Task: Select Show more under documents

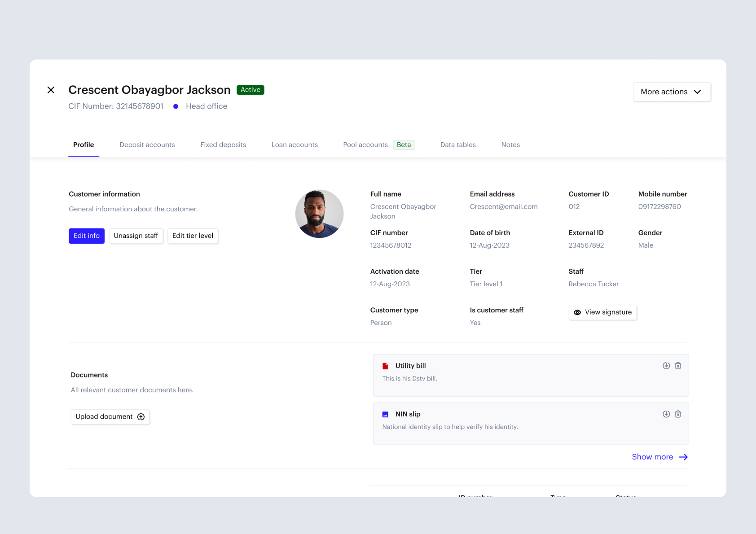Action: pos(652,457)
